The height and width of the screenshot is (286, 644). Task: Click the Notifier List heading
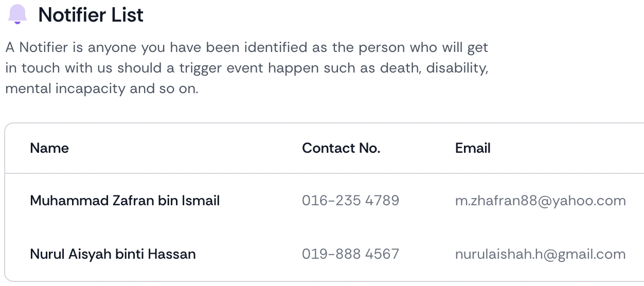coord(91,15)
